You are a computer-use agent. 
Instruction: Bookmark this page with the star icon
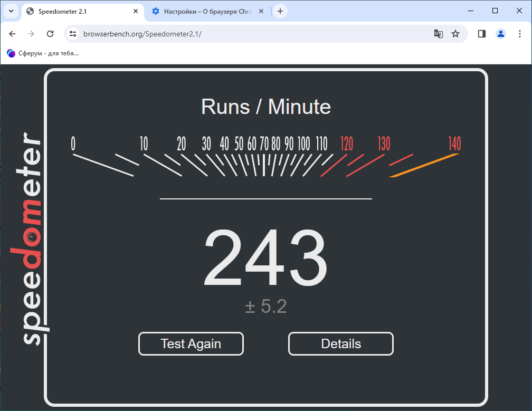click(x=455, y=34)
